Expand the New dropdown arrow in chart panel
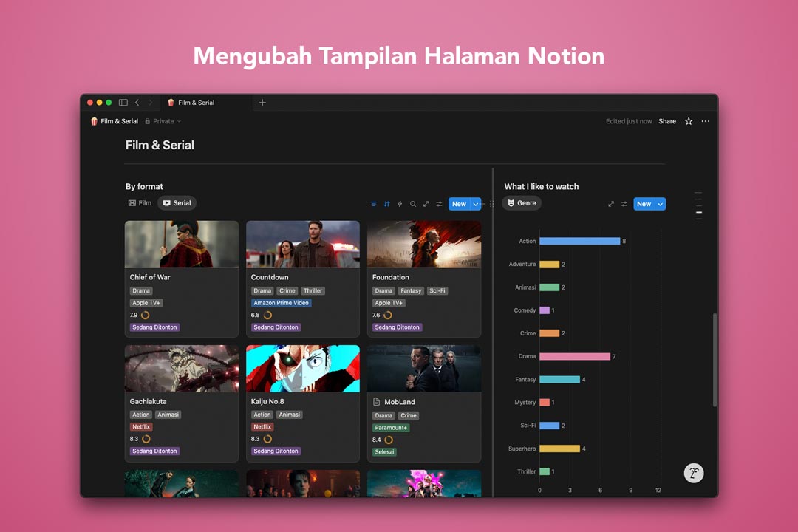Viewport: 798px width, 532px height. click(660, 204)
